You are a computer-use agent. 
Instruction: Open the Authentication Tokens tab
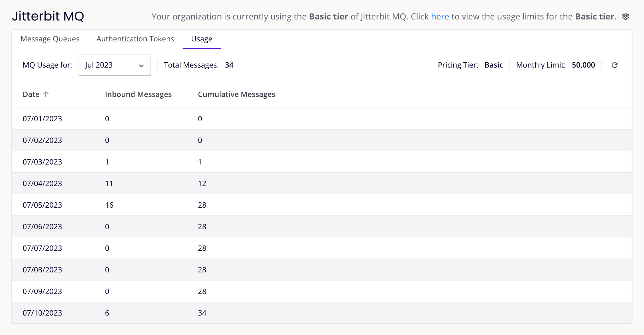pos(135,39)
